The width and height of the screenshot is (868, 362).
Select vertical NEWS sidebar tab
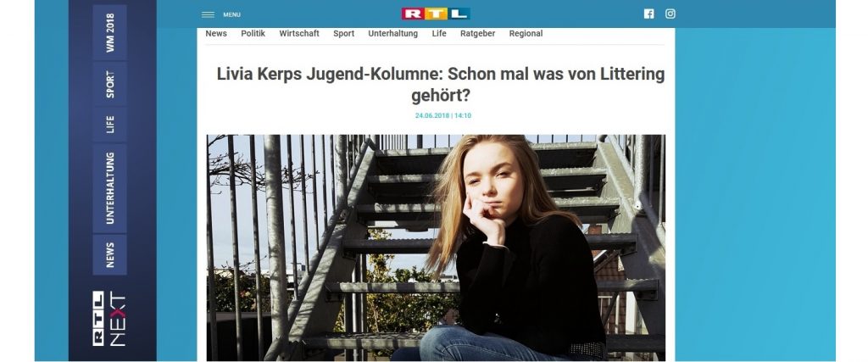pos(109,254)
